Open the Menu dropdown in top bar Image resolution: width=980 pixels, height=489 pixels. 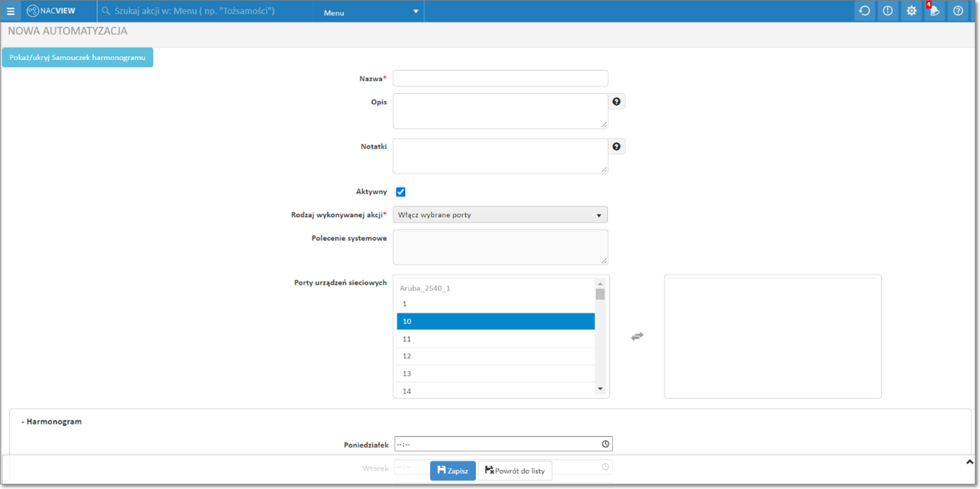point(369,12)
